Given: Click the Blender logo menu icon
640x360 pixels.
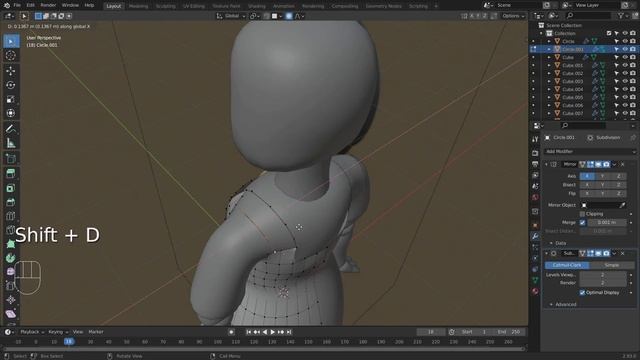Looking at the screenshot, I should coord(7,5).
